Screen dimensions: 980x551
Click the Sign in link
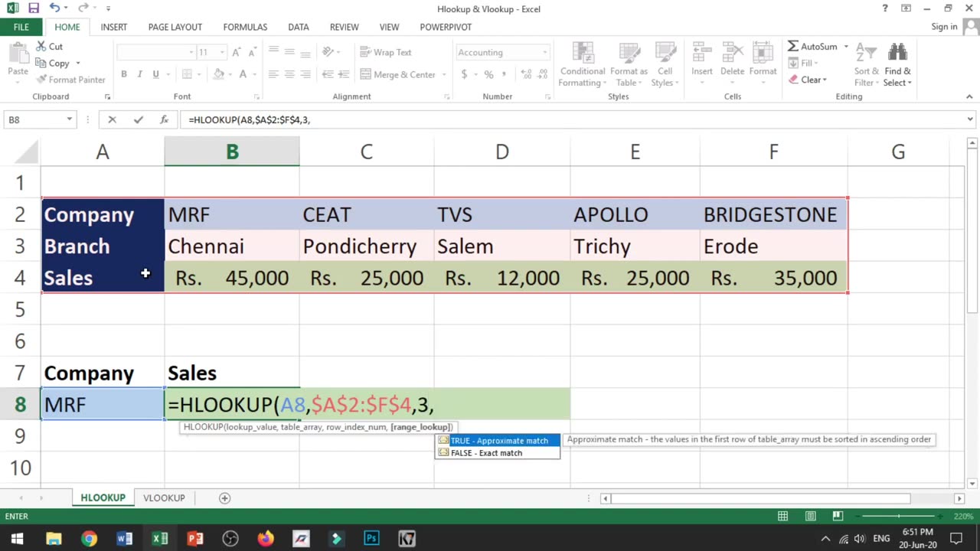[944, 27]
